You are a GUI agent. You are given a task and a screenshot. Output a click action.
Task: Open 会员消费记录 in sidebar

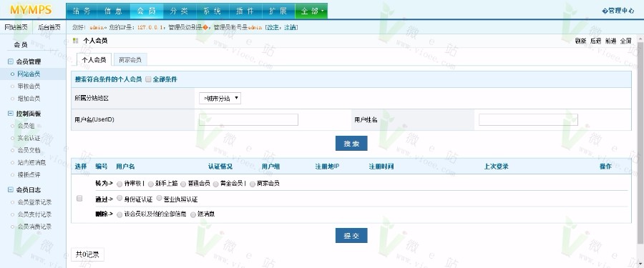(x=34, y=227)
